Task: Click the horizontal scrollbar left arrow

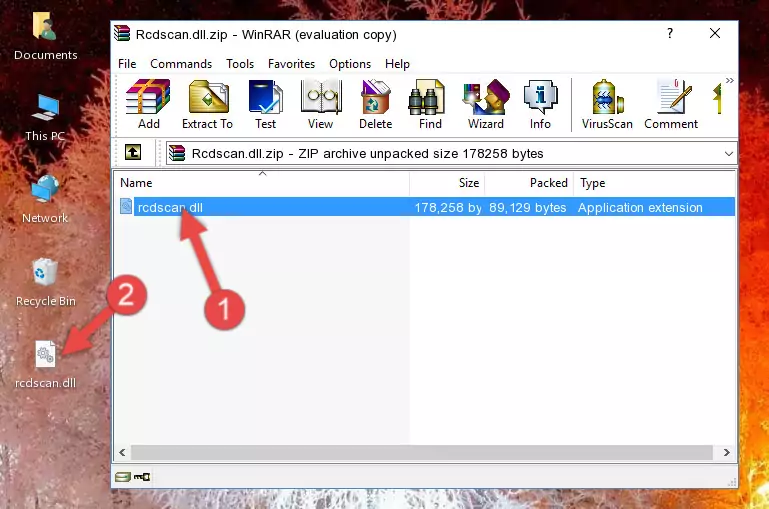Action: [x=123, y=452]
